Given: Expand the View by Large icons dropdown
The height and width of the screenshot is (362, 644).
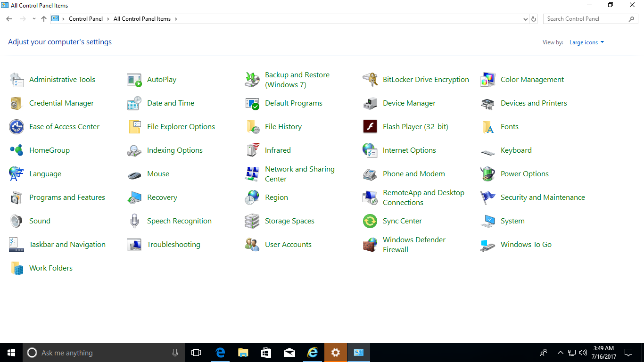Looking at the screenshot, I should (x=586, y=42).
